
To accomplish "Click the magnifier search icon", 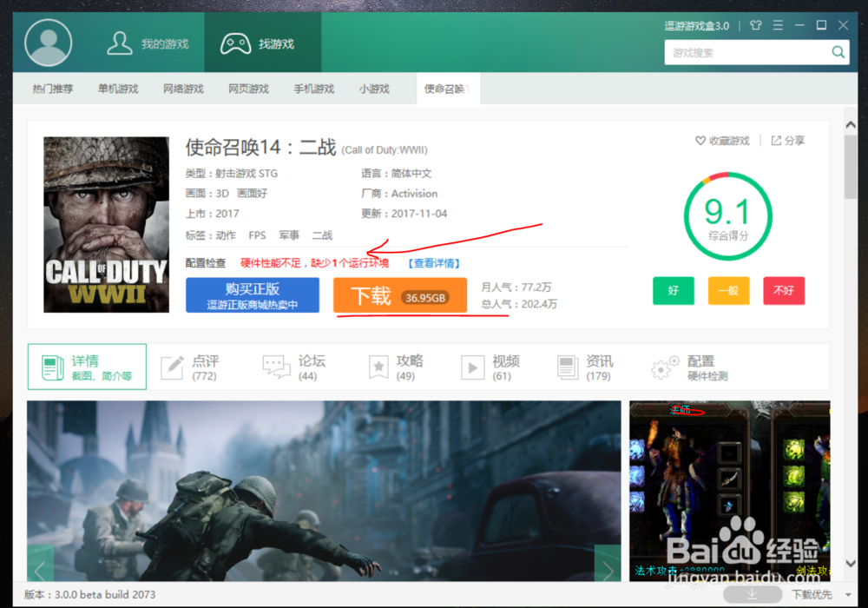I will click(x=838, y=53).
